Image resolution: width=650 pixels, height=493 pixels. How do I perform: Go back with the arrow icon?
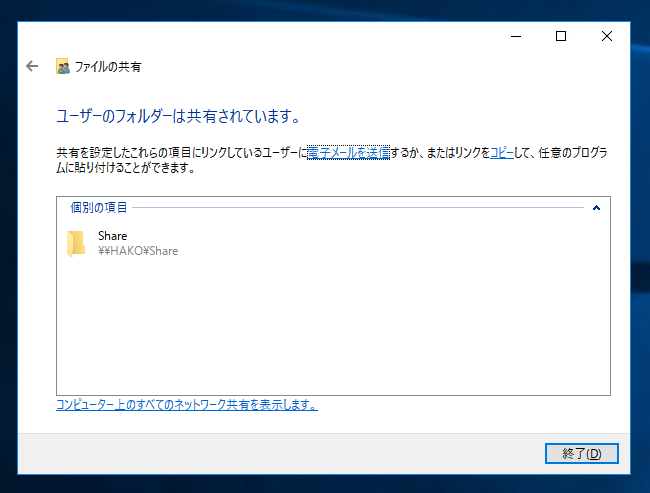32,66
